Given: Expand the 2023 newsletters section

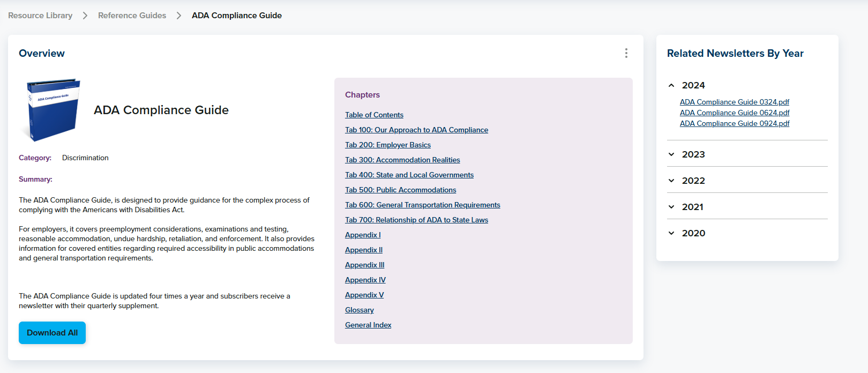Looking at the screenshot, I should (747, 154).
